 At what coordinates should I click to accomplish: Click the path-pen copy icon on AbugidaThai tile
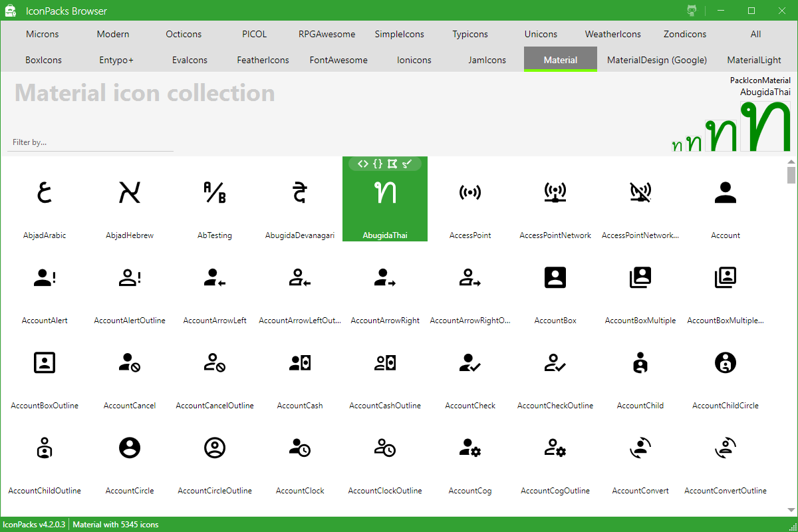(x=407, y=163)
